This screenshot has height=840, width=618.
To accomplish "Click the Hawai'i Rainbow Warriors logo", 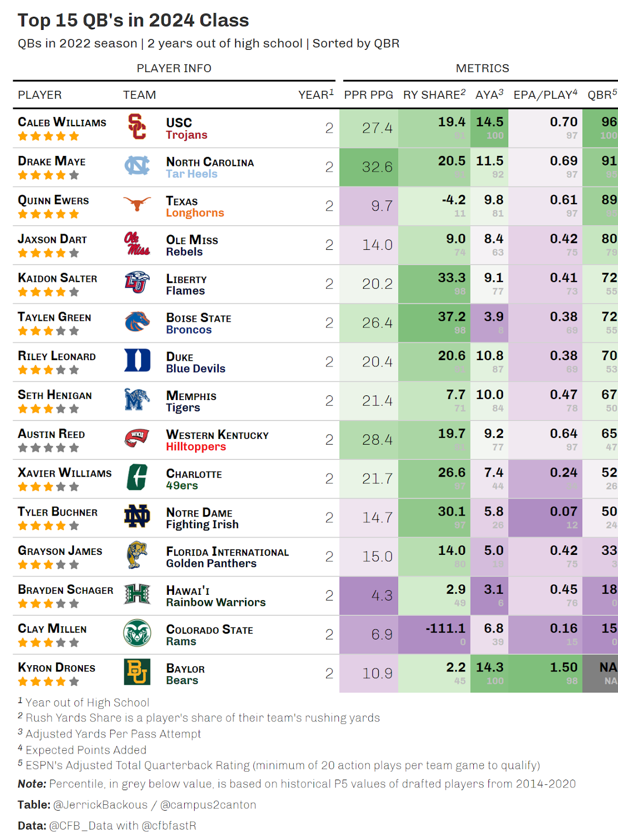I will click(137, 594).
